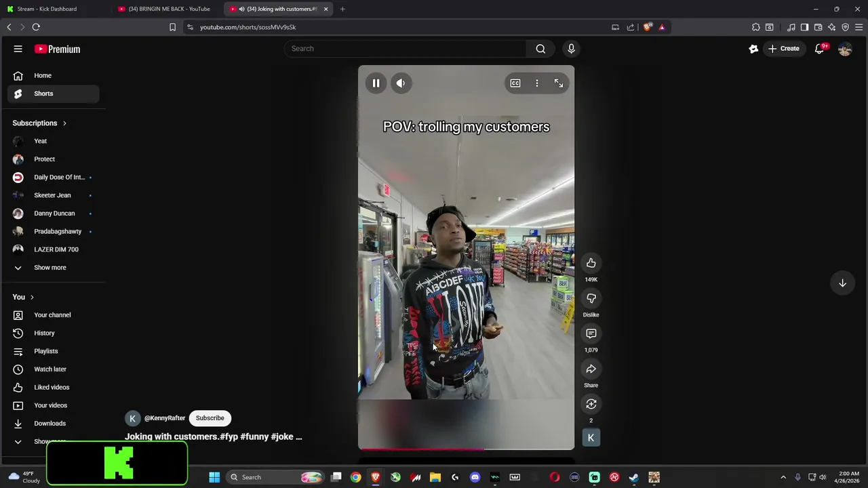Reload the page
The image size is (868, 488).
36,27
